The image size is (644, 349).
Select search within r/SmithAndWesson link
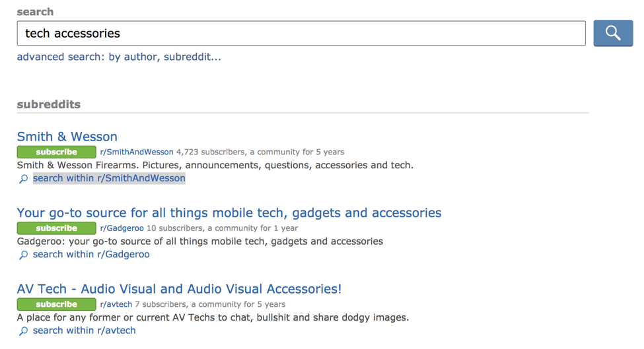click(x=109, y=178)
